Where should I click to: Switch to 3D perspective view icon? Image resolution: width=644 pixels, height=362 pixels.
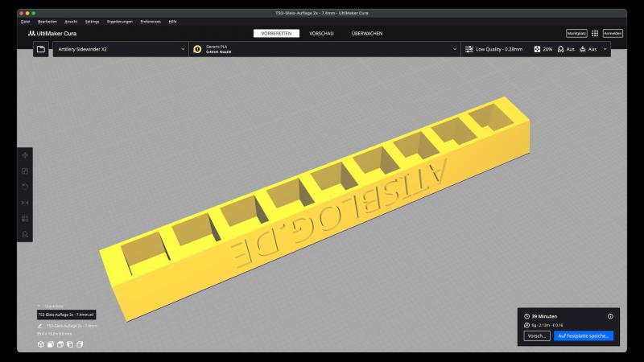[41, 344]
